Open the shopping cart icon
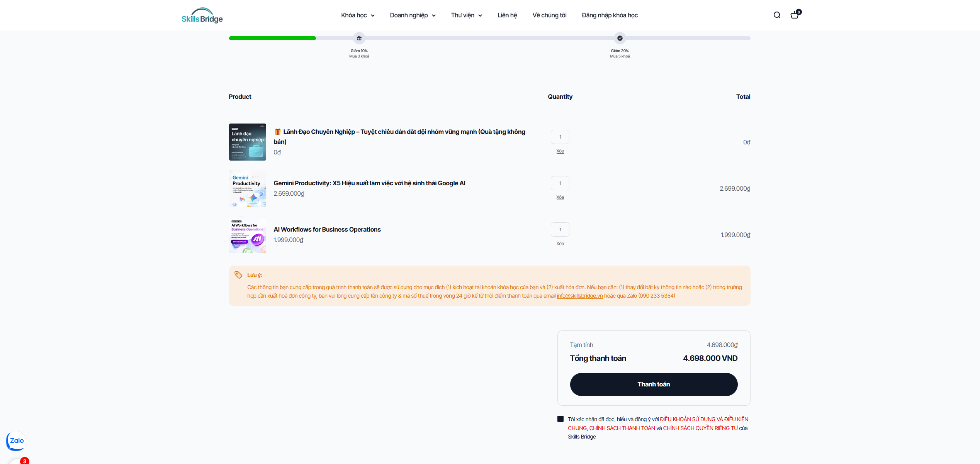The image size is (980, 464). (795, 15)
